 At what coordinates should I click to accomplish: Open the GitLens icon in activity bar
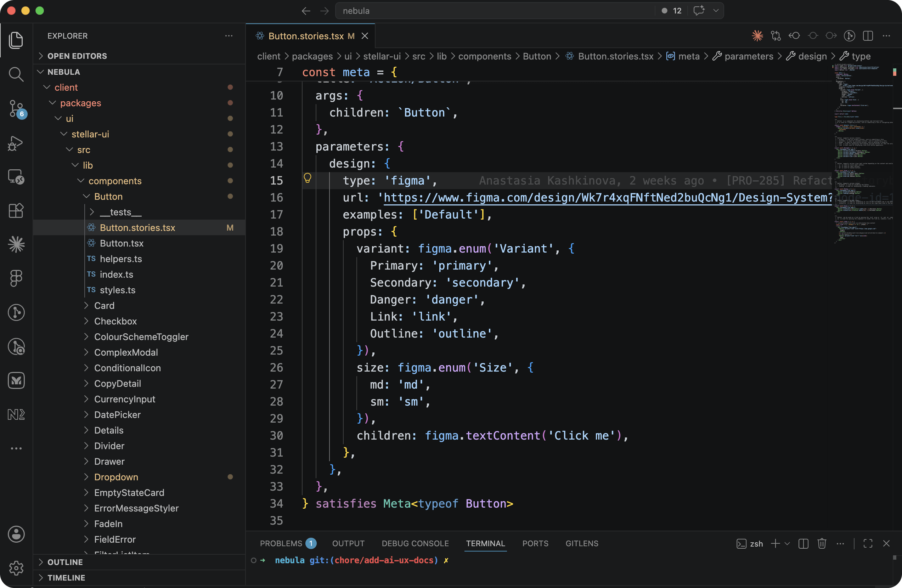[16, 312]
